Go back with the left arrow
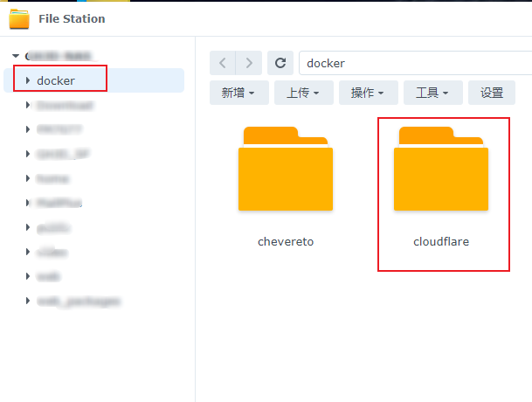Screen dimensions: 532x402 [x=223, y=63]
